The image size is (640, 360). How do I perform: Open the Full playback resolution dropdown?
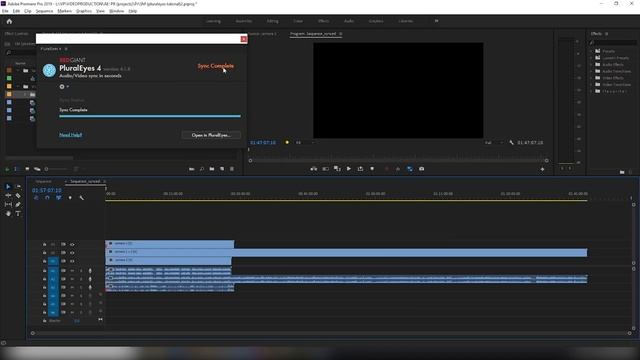coord(493,142)
